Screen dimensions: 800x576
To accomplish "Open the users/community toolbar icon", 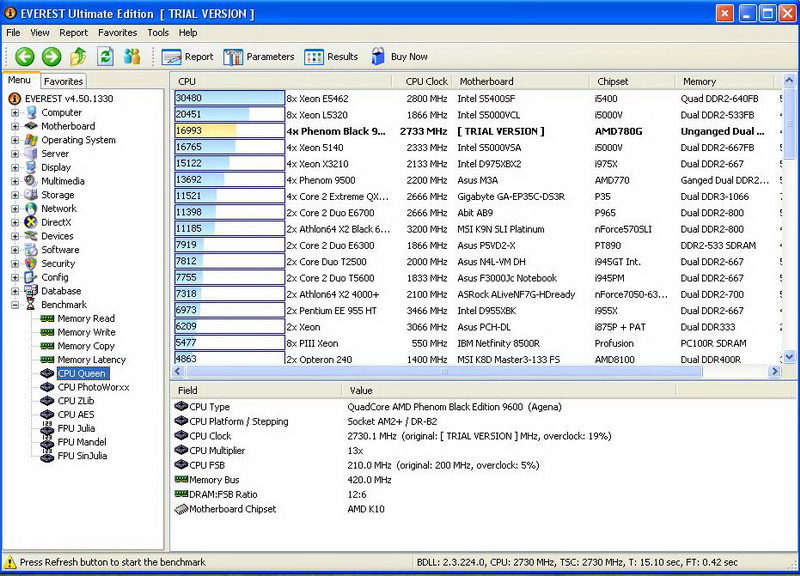I will (x=132, y=57).
